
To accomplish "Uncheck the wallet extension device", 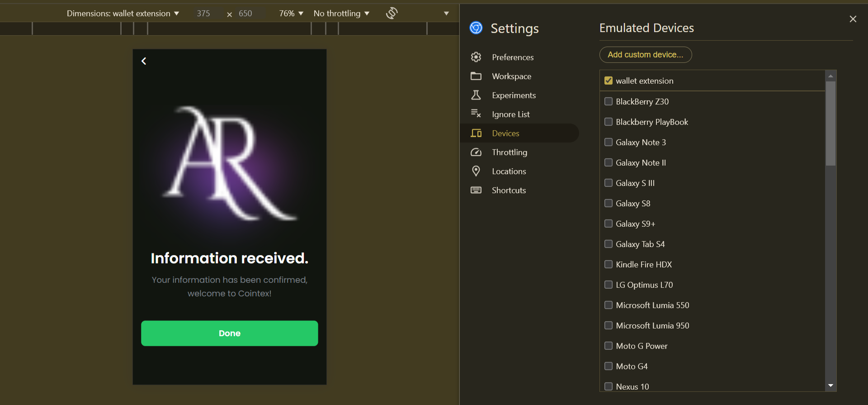I will click(609, 81).
